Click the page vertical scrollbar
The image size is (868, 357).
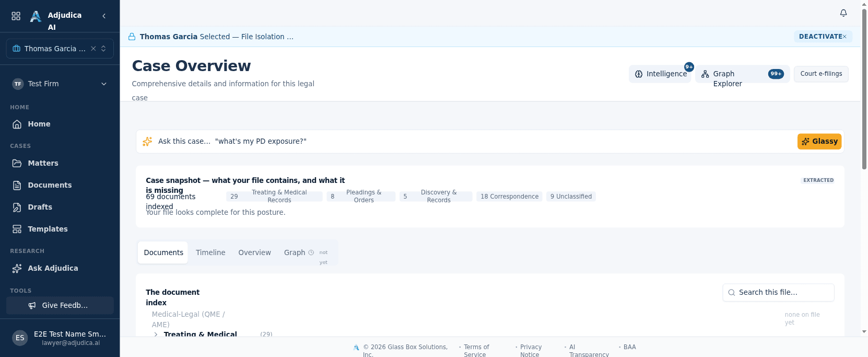864,89
